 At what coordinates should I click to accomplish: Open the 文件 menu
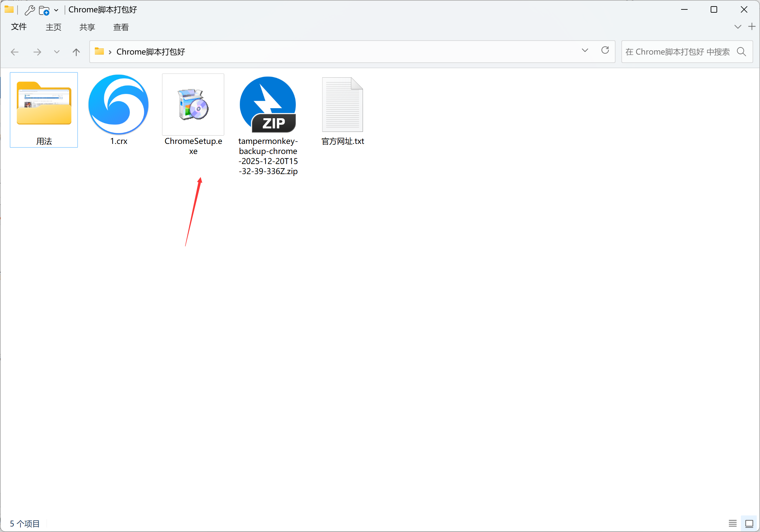point(19,27)
